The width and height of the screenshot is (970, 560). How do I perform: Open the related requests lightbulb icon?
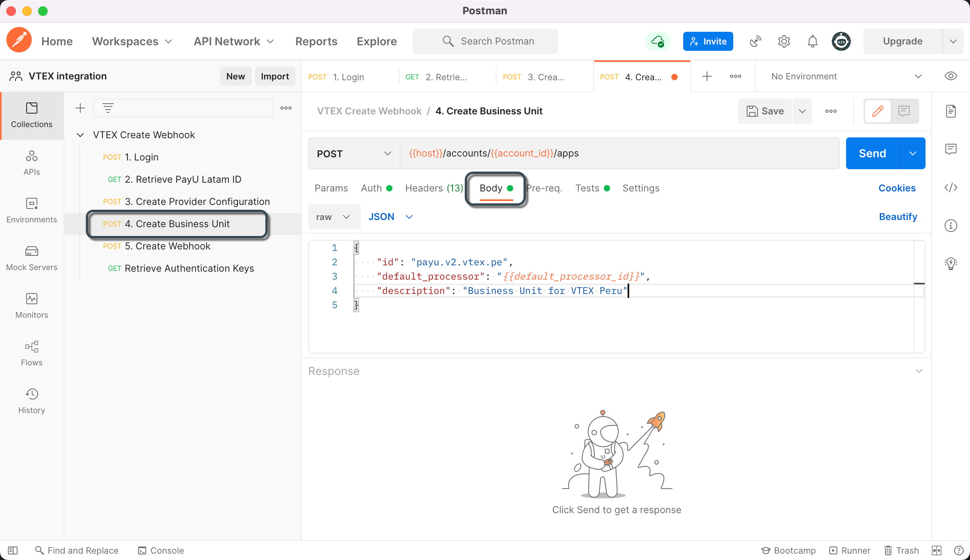click(951, 263)
